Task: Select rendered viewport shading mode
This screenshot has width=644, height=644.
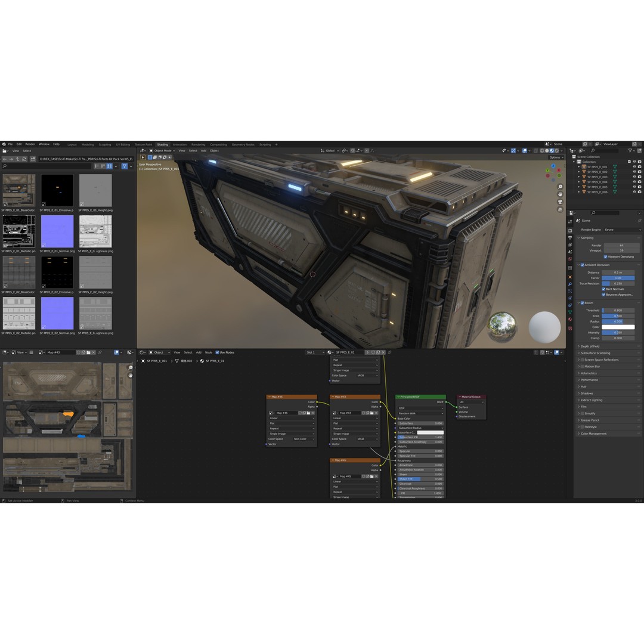Action: pos(556,151)
